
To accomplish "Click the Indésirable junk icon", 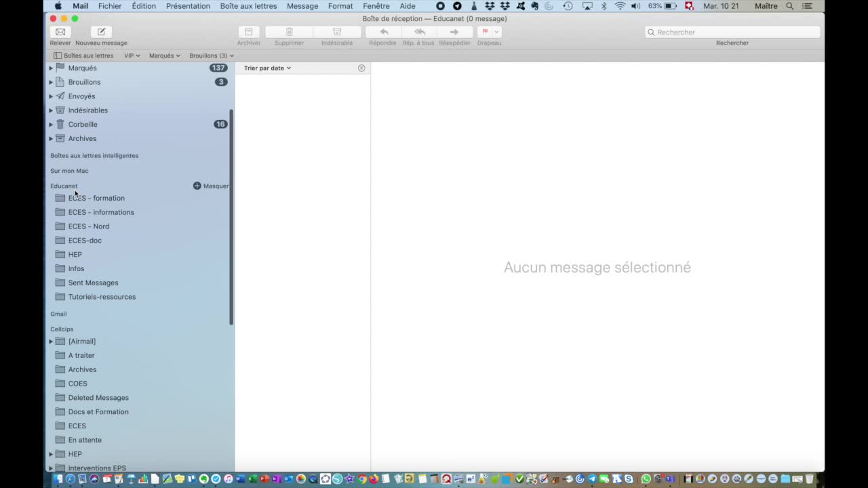I will (x=337, y=32).
